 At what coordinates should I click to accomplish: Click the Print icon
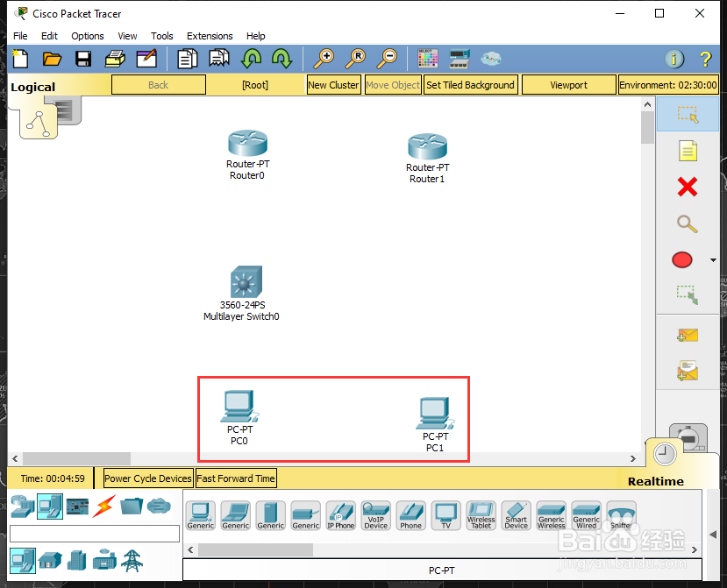(115, 59)
